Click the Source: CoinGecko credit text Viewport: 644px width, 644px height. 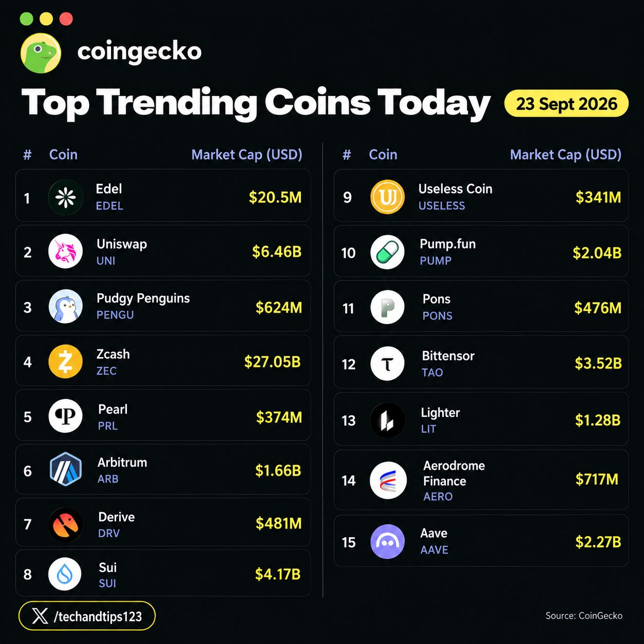point(584,616)
